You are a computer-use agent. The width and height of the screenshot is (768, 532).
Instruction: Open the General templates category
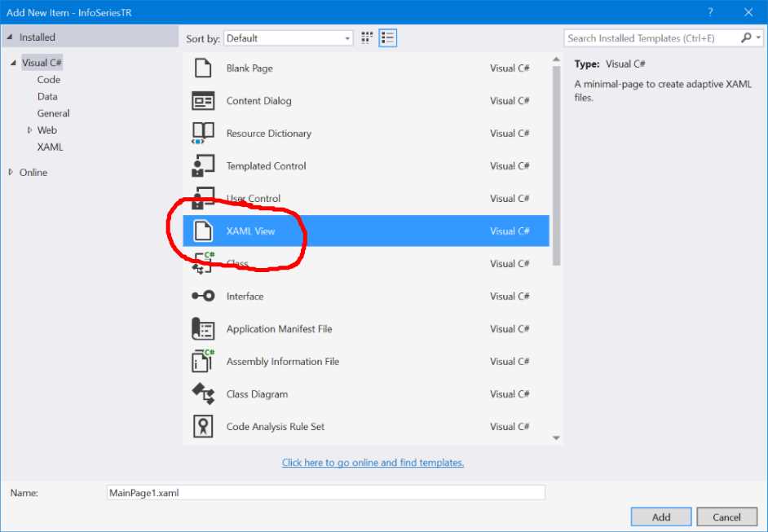coord(52,112)
